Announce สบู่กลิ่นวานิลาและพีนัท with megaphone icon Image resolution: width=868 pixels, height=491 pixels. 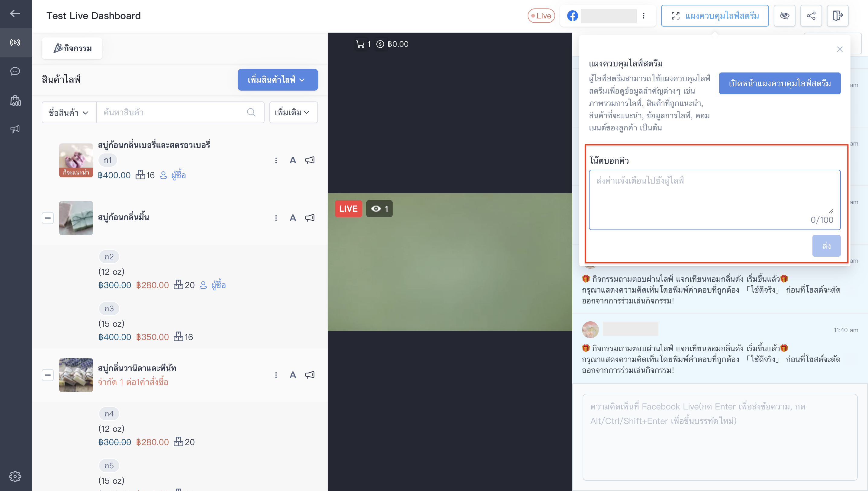pos(310,375)
